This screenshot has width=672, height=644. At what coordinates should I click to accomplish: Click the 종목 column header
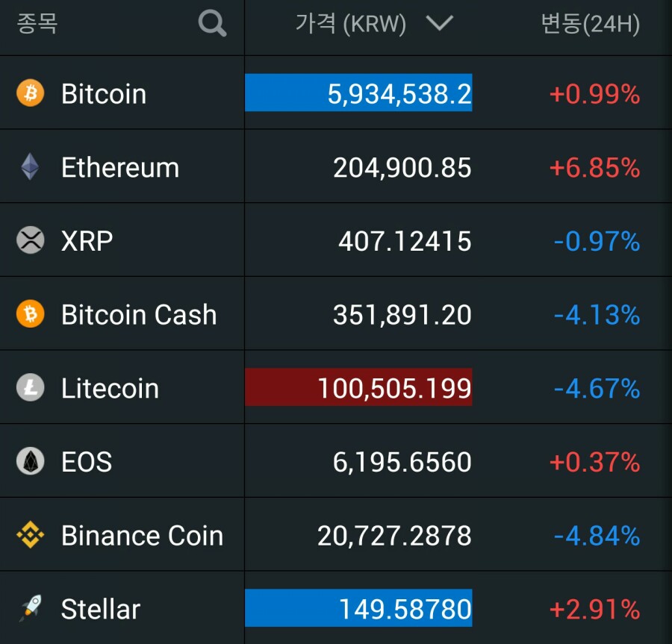pyautogui.click(x=37, y=24)
